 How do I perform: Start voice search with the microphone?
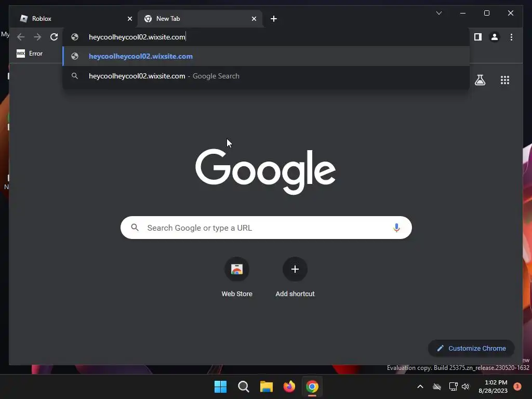pos(396,228)
